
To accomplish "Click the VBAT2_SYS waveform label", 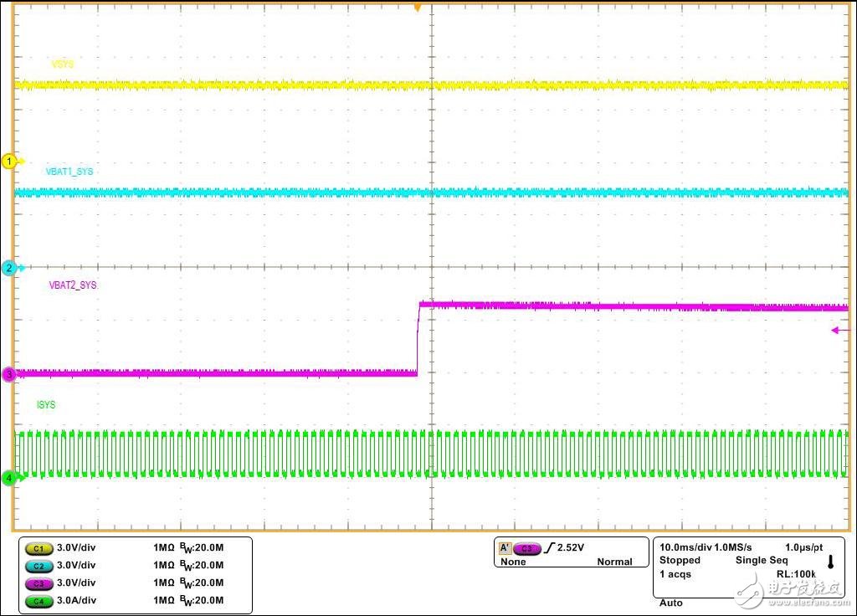I will click(x=73, y=285).
